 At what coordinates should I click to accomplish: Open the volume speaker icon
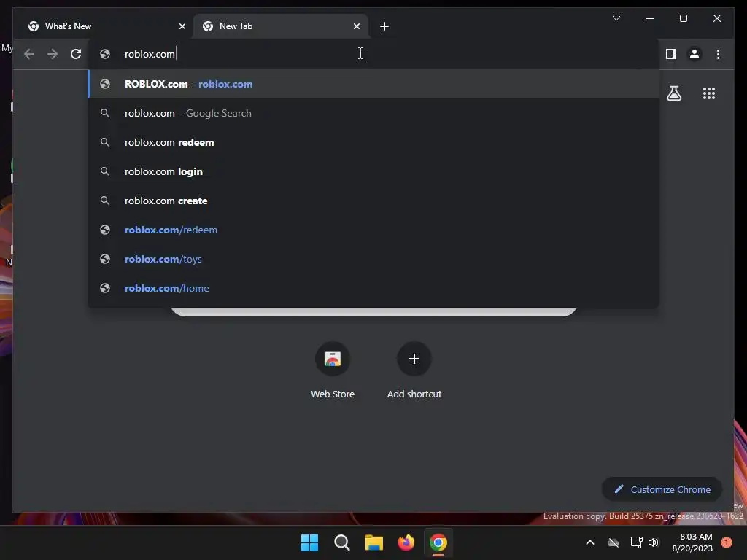click(x=654, y=542)
